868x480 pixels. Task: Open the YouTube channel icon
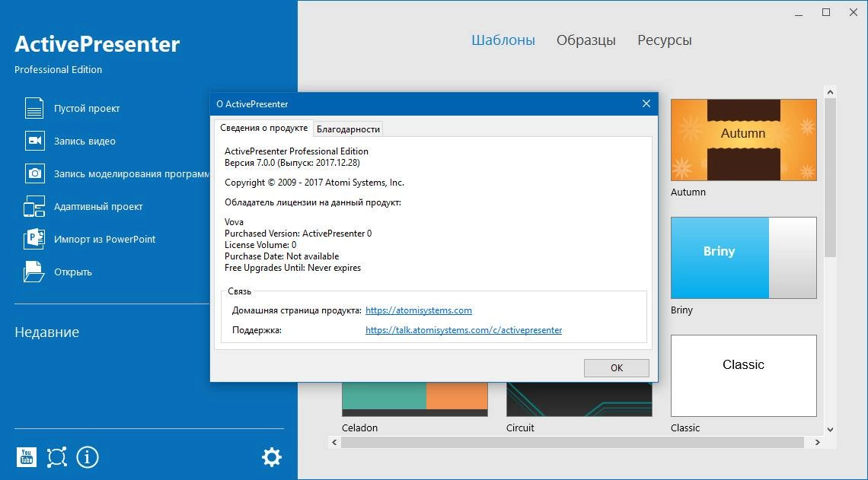(x=26, y=456)
